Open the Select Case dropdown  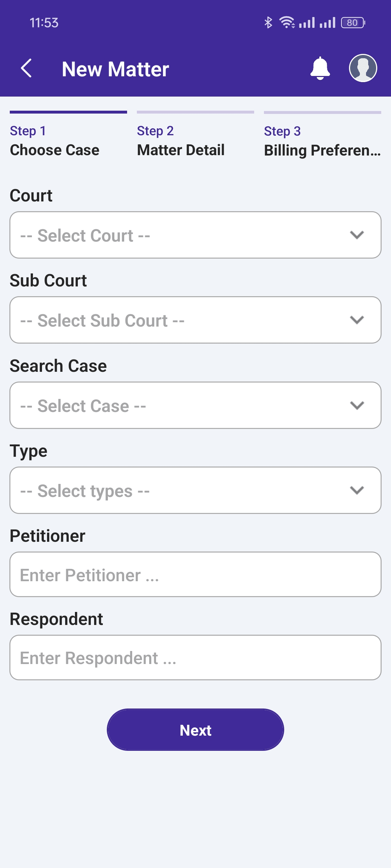[x=195, y=405]
